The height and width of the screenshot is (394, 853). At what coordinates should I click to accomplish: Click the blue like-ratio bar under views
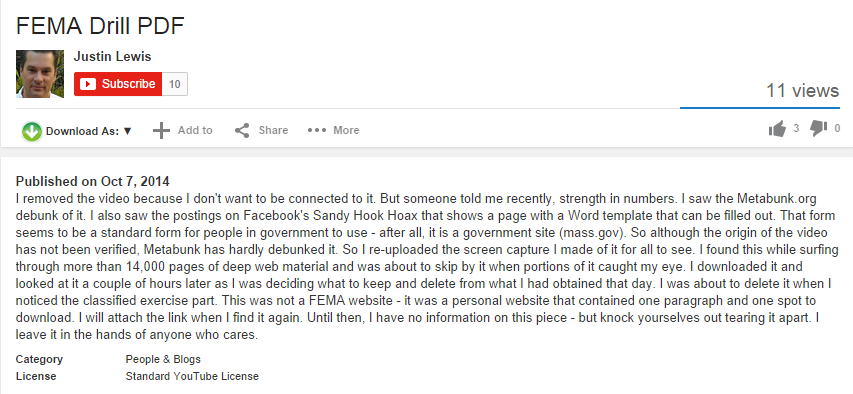click(759, 108)
